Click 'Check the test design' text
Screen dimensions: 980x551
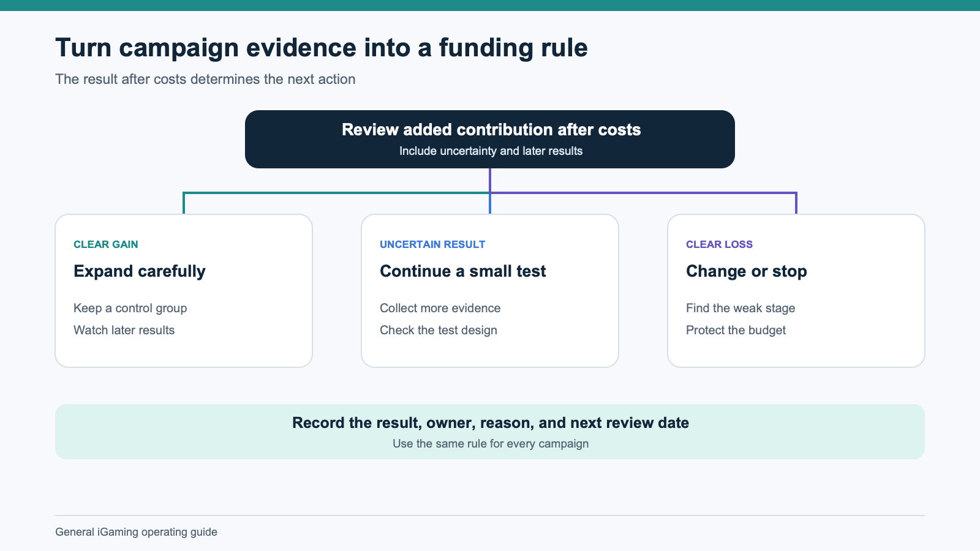coord(439,331)
